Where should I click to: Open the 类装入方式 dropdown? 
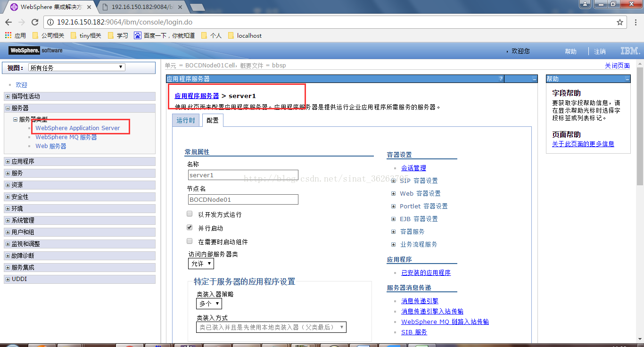(x=272, y=327)
